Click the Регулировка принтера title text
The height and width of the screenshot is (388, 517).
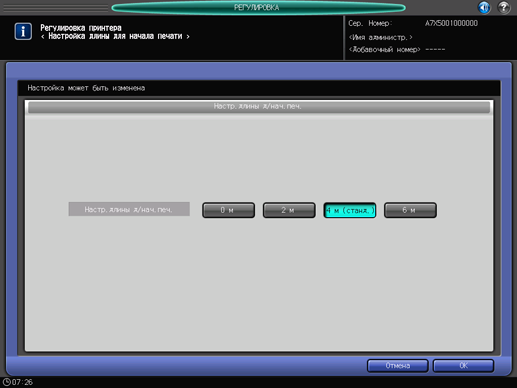point(81,28)
